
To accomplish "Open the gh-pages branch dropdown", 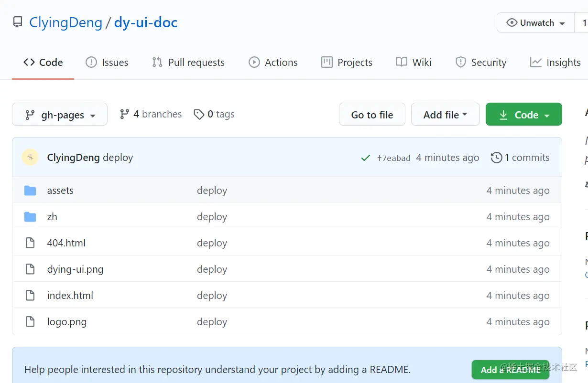I will [x=60, y=115].
